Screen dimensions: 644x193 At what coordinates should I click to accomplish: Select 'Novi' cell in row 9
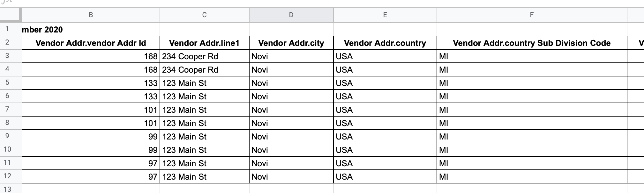[x=291, y=137]
